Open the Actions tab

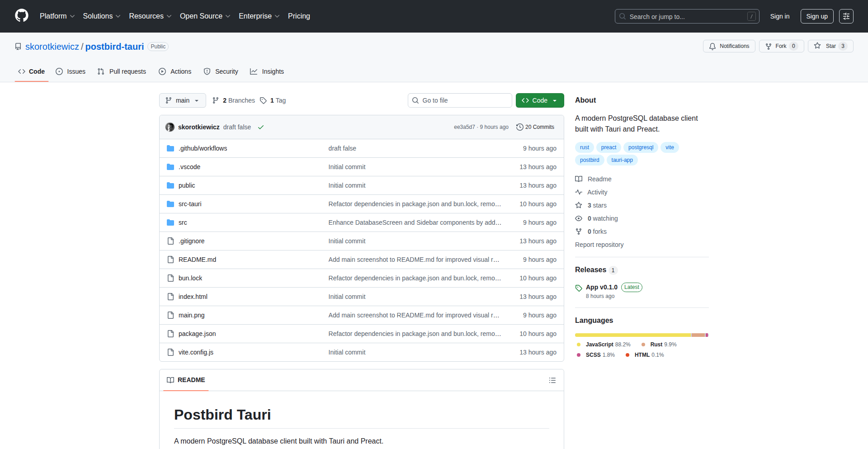[x=175, y=71]
